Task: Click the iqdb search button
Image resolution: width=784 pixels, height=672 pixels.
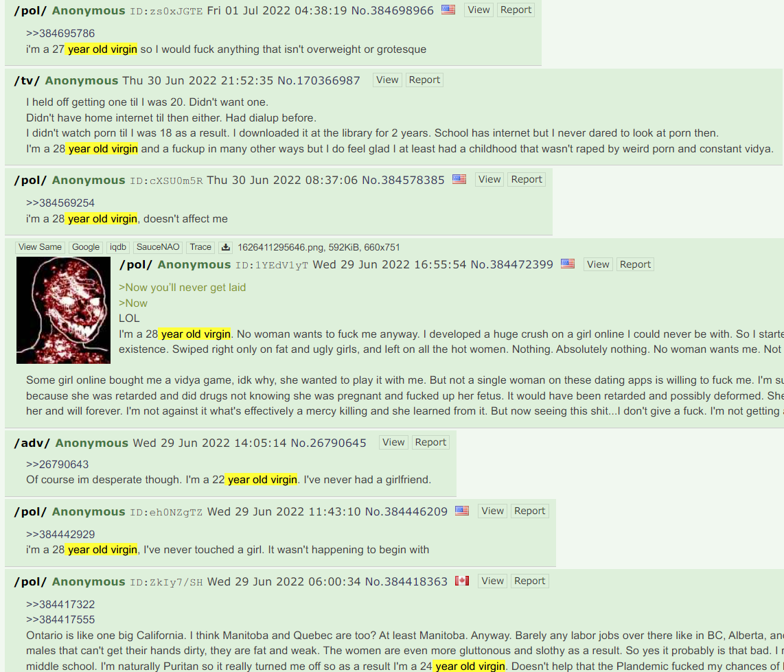Action: pos(118,247)
